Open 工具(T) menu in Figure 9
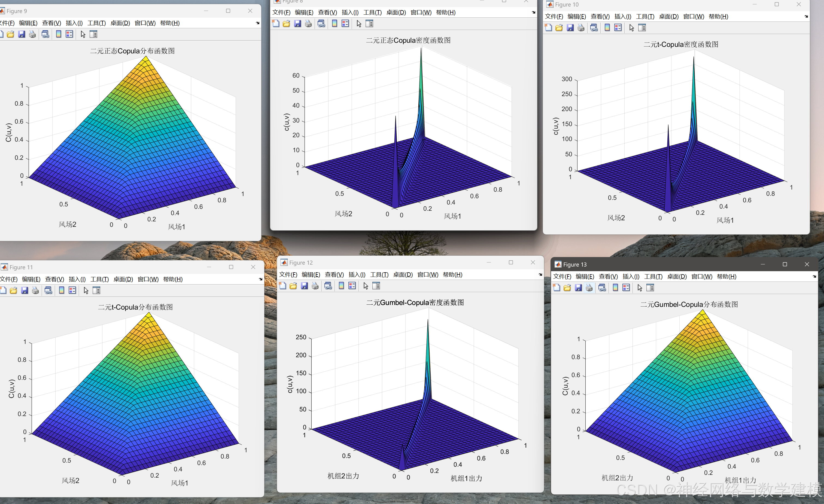The image size is (824, 504). tap(96, 23)
